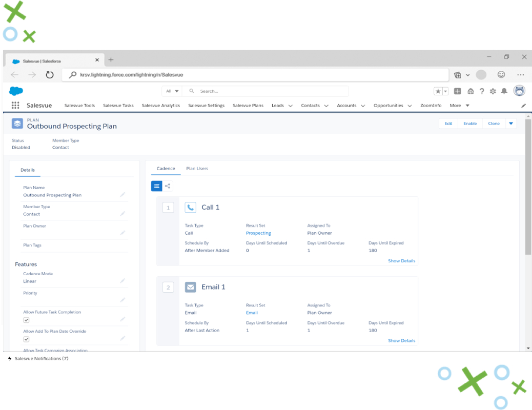Screen dimensions: 532x410
Task: Expand the Opportunities menu chevron
Action: (x=410, y=106)
